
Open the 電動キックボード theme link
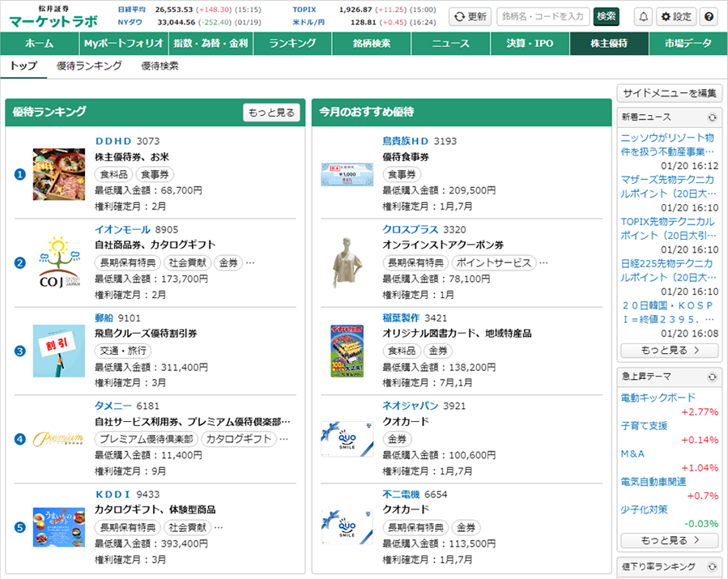coord(658,398)
